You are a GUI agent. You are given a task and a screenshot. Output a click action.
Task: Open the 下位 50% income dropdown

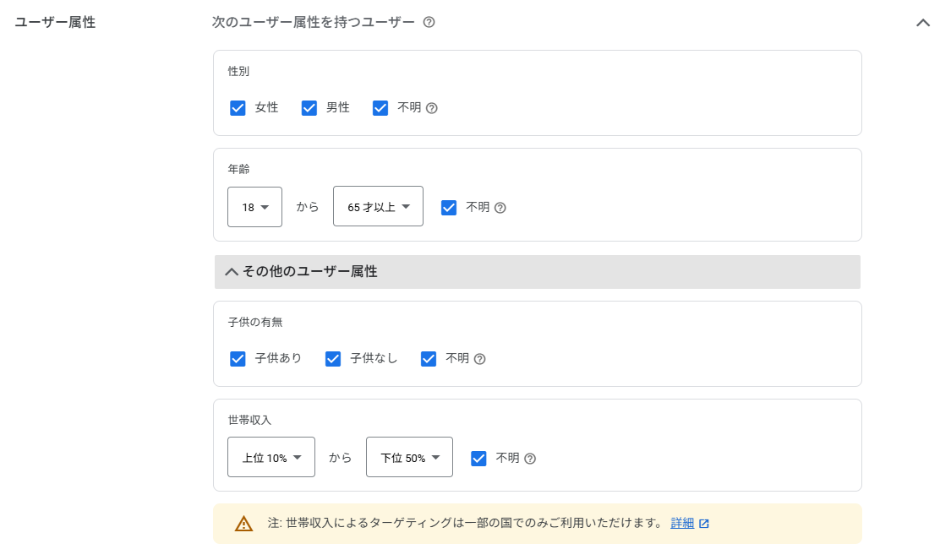pyautogui.click(x=409, y=458)
